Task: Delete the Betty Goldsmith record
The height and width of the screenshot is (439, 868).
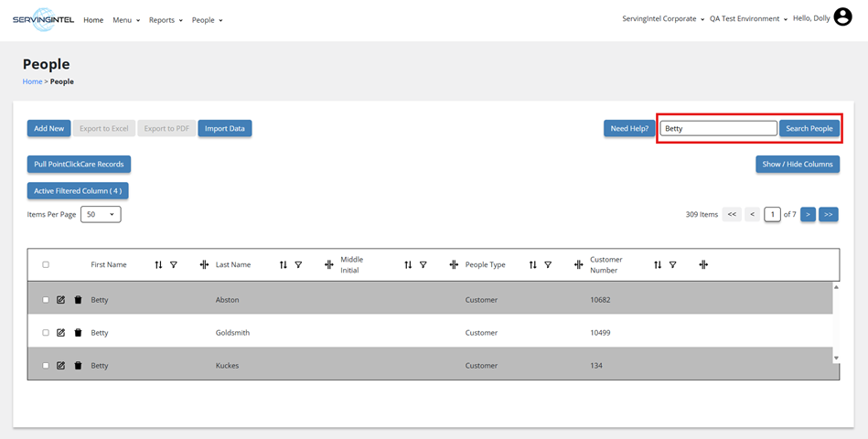Action: [x=78, y=333]
